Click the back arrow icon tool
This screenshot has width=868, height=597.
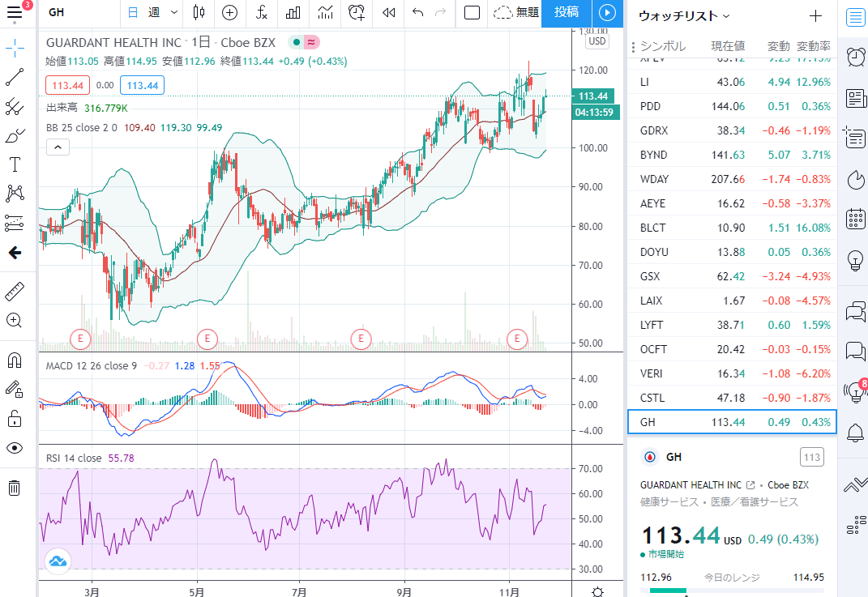[15, 253]
